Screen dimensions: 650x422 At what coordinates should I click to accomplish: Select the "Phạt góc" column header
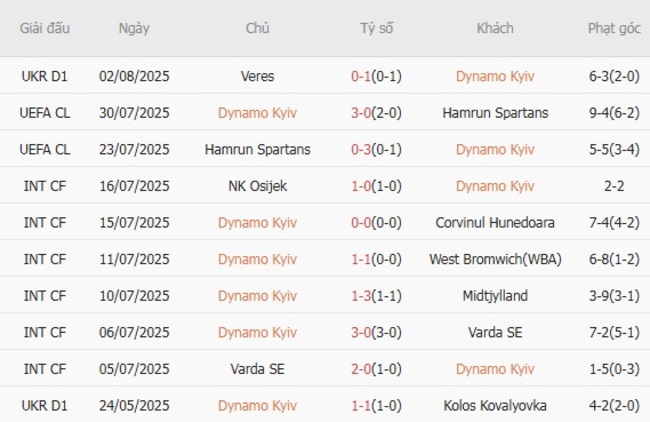(614, 28)
